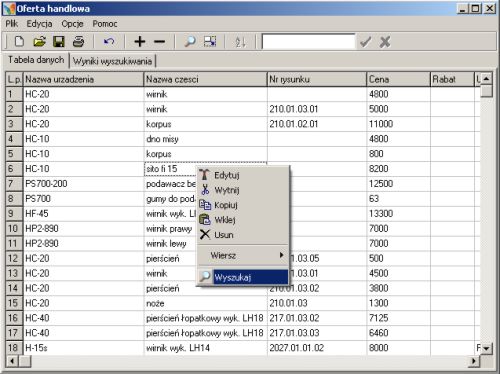
Task: Click the sort toolbar icon
Action: 240,42
